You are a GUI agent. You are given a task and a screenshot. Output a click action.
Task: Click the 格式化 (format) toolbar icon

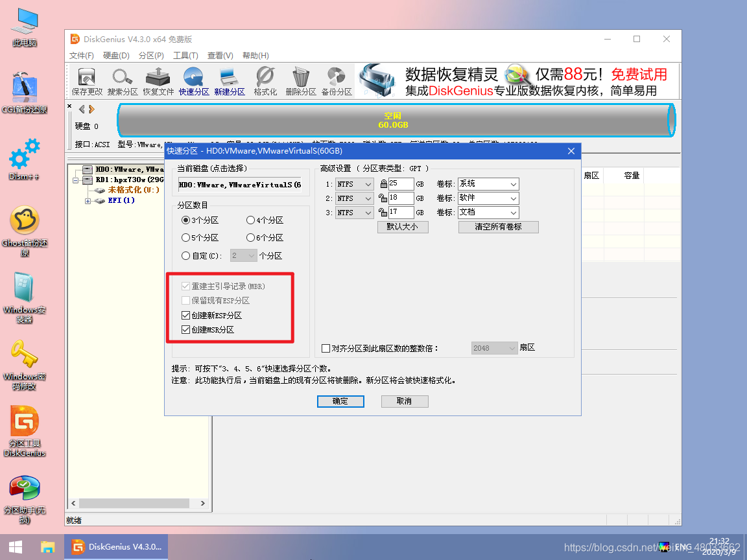point(265,82)
